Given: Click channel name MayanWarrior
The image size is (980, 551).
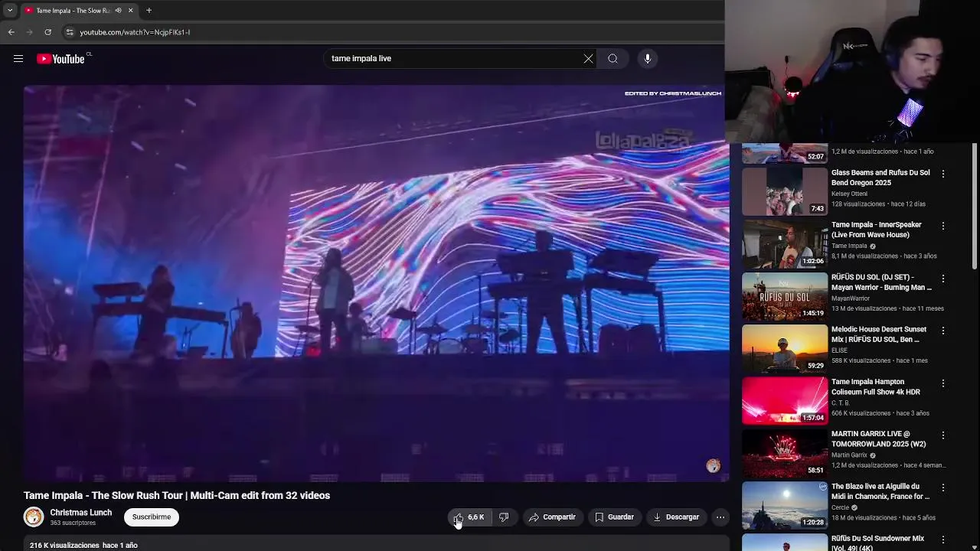Looking at the screenshot, I should (x=851, y=298).
